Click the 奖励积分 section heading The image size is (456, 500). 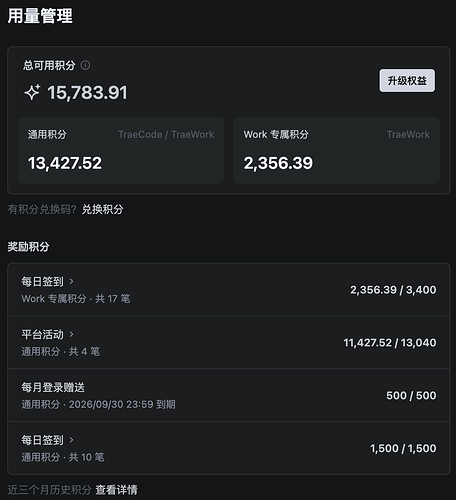(29, 247)
